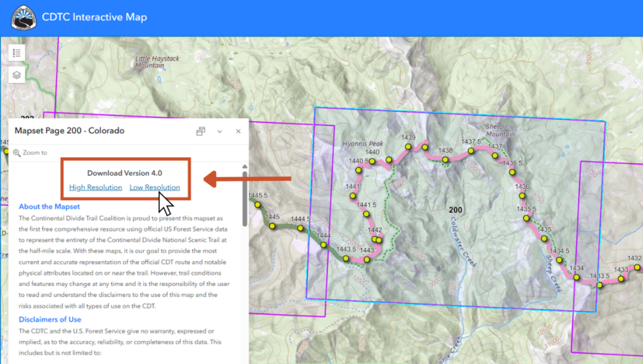Open the legend list panel icon
The height and width of the screenshot is (364, 643).
[17, 53]
